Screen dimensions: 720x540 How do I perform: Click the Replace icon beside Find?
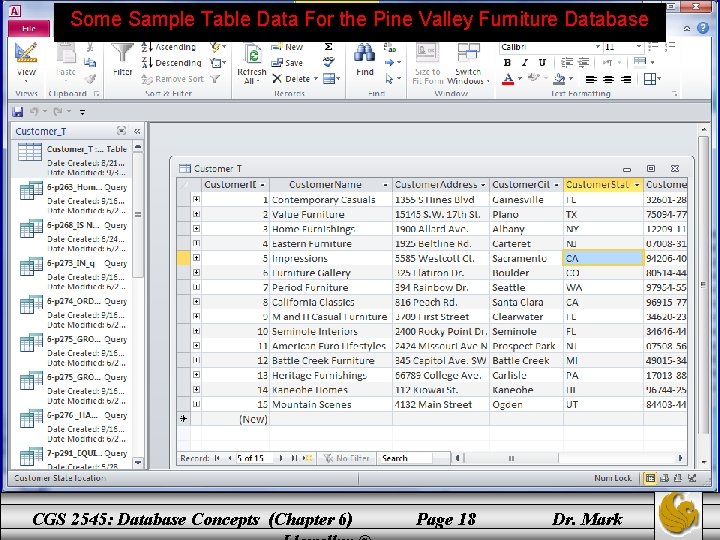click(x=390, y=47)
